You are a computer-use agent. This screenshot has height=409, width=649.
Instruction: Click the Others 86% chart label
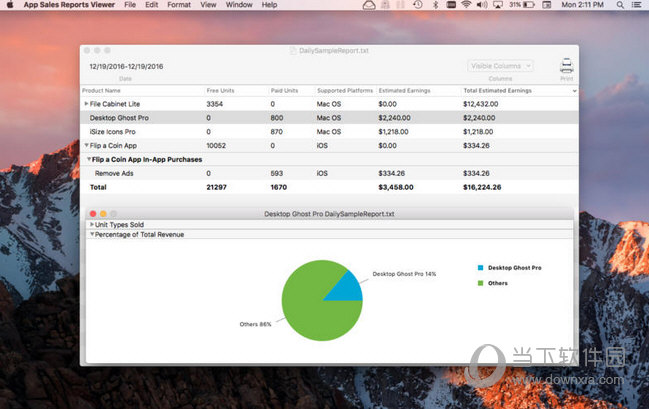(x=255, y=324)
